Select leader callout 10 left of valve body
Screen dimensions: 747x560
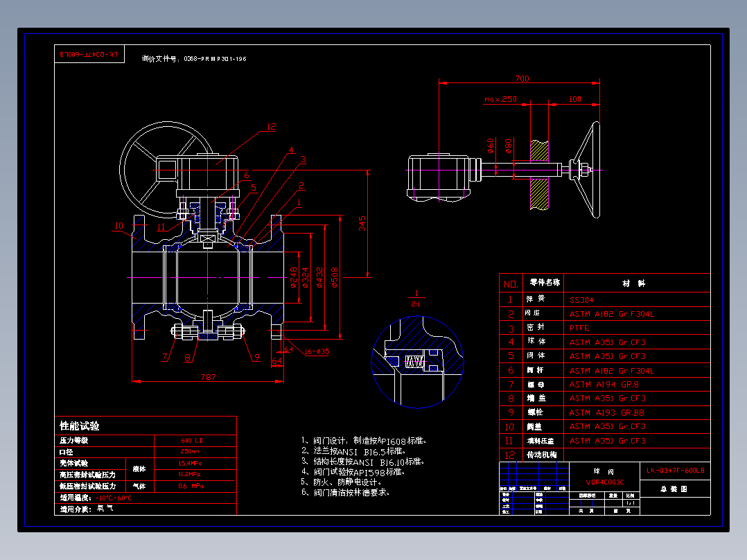118,226
